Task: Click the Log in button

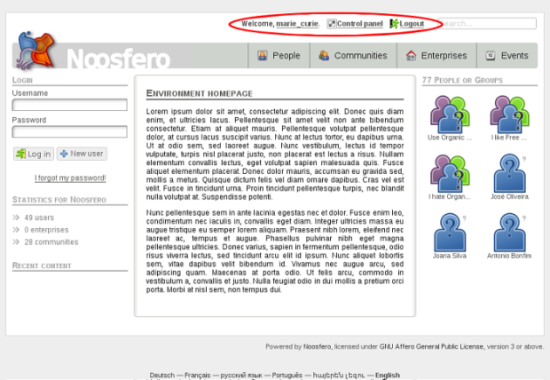Action: [x=34, y=154]
